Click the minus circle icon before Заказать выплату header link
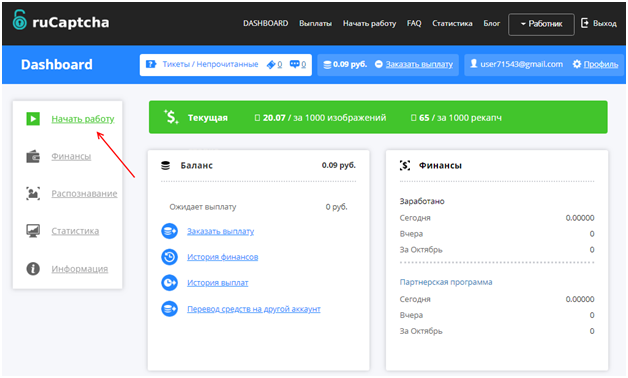The image size is (628, 378). (x=379, y=64)
